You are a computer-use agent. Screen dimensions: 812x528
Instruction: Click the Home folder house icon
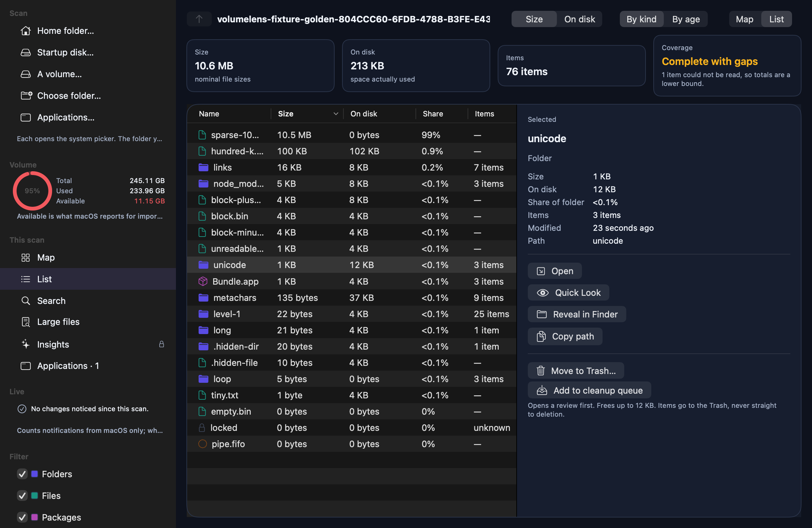click(26, 31)
